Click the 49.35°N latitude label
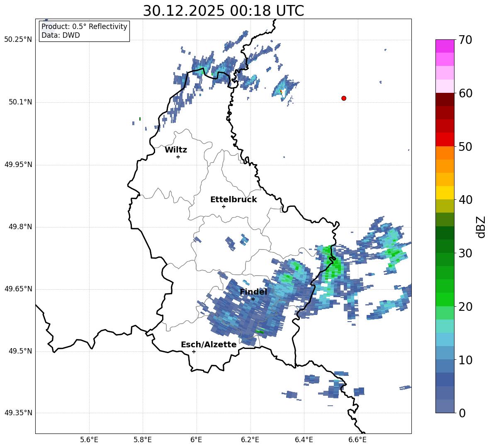Screen dimensions: 491x448 (x=18, y=413)
